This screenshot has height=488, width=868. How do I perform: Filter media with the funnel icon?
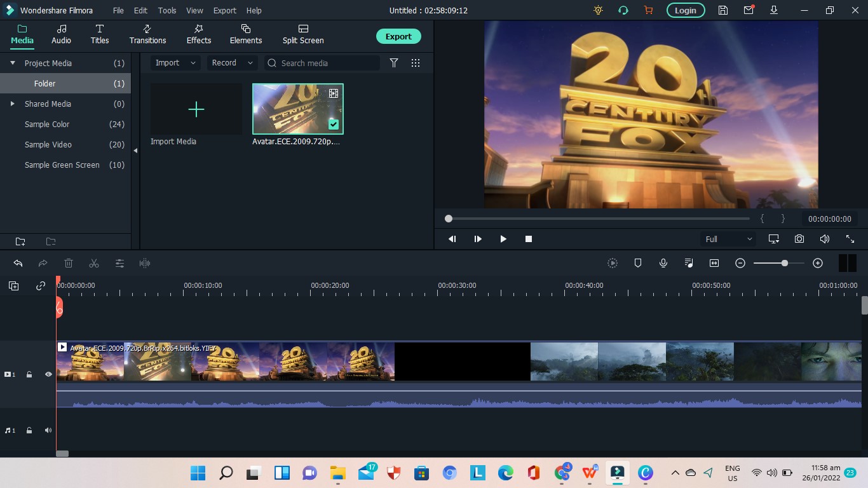click(394, 63)
